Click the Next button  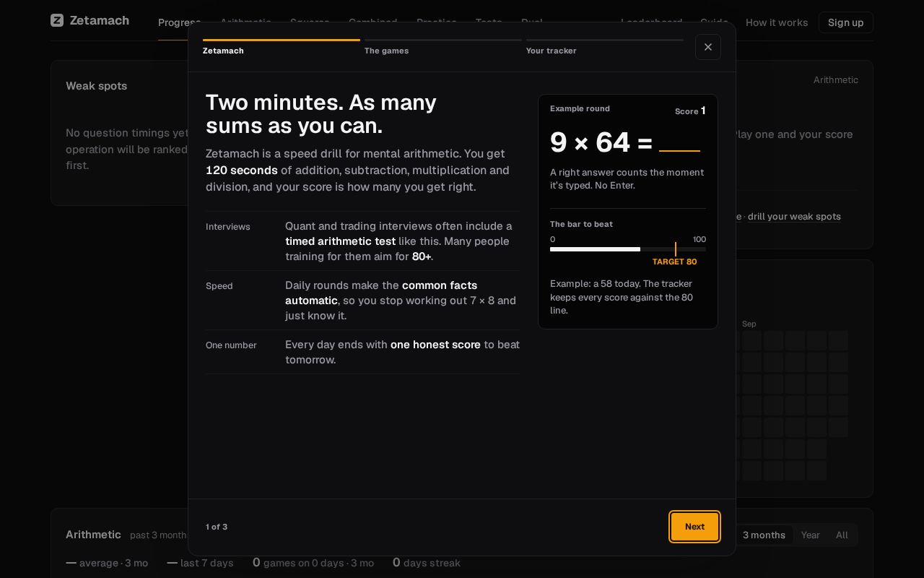point(694,527)
